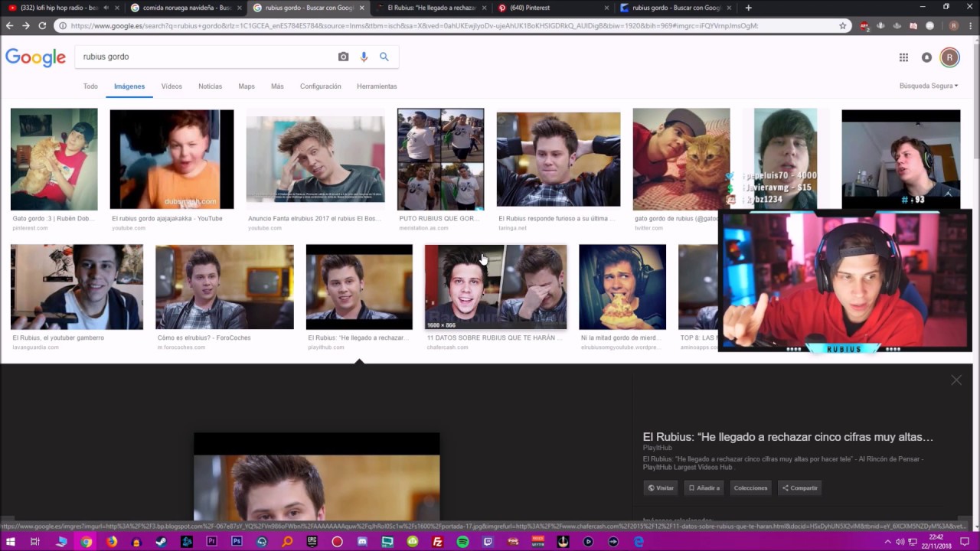Viewport: 980px width, 551px height.
Task: Open El Rubius youtuber gamberro thumbnail
Action: pos(77,287)
